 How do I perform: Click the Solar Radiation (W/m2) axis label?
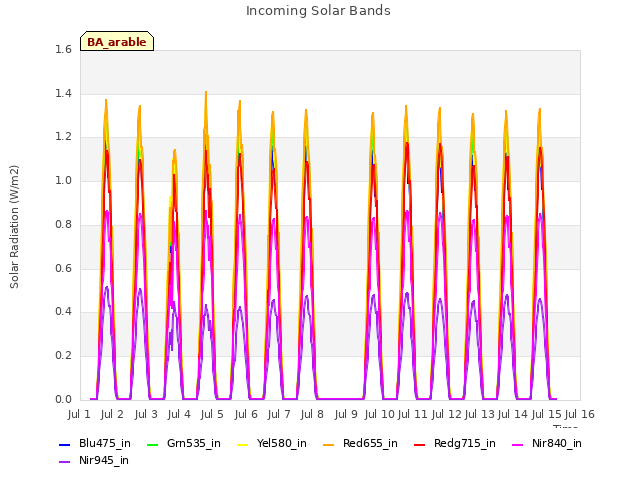click(14, 227)
